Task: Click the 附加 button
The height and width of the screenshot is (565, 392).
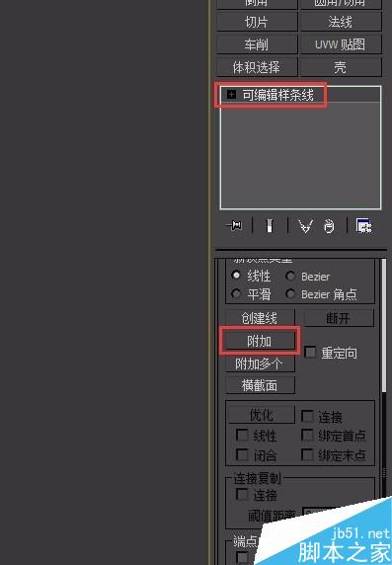Action: click(260, 341)
